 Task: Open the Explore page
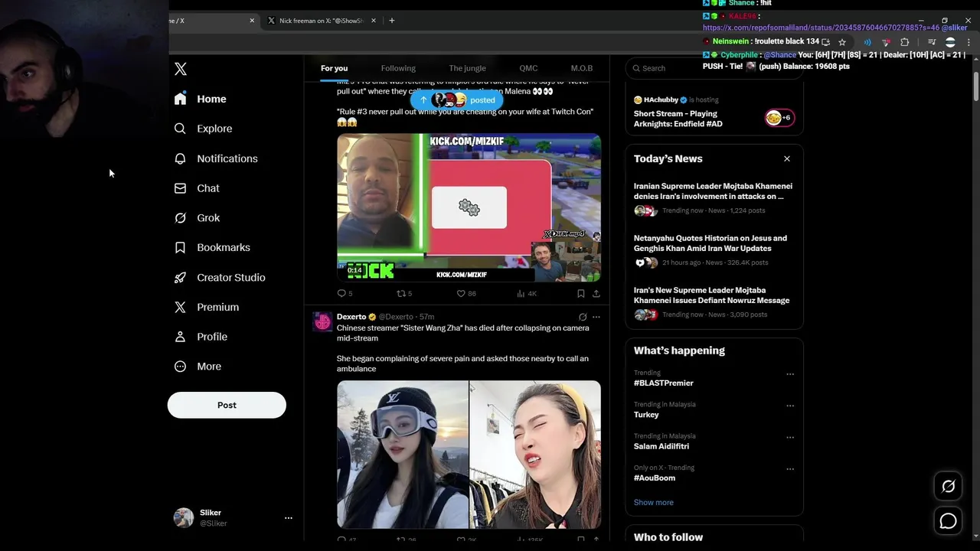coord(203,129)
